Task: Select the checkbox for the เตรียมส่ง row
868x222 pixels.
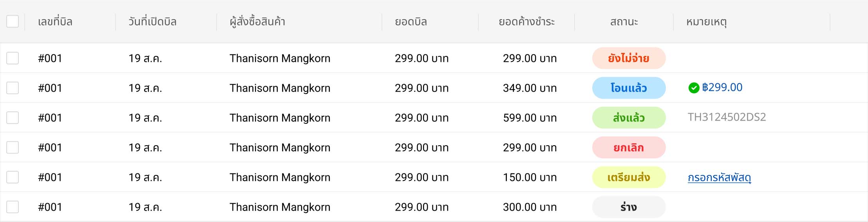Action: pyautogui.click(x=13, y=177)
